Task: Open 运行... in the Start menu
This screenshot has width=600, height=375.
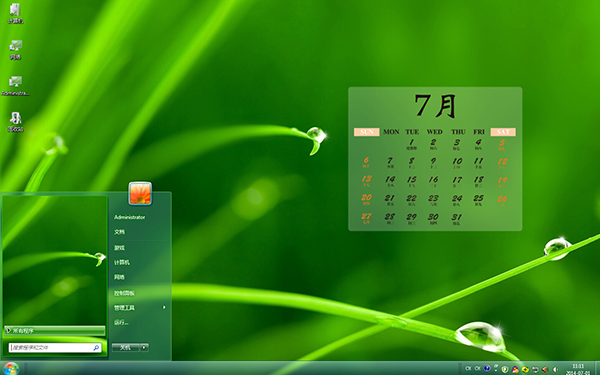Action: 121,323
